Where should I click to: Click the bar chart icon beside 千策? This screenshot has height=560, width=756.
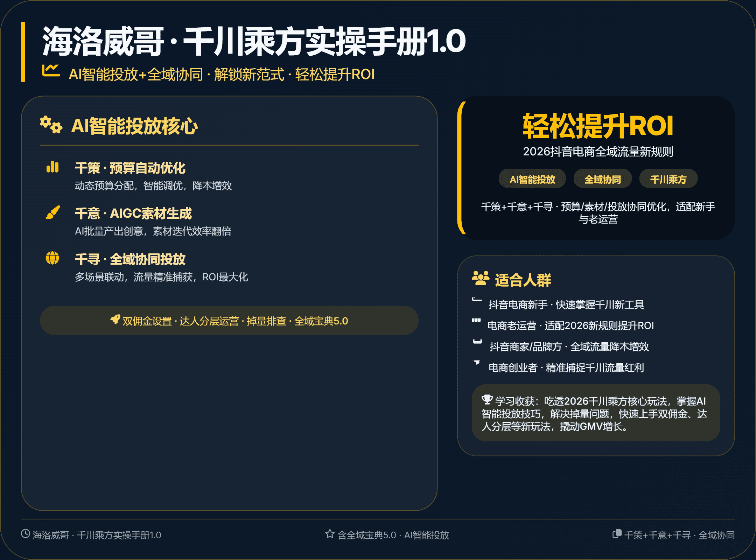tap(52, 167)
